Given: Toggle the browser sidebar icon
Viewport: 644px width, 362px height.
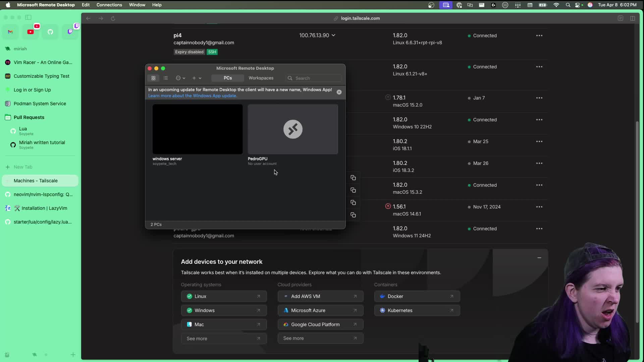Looking at the screenshot, I should click(x=28, y=17).
